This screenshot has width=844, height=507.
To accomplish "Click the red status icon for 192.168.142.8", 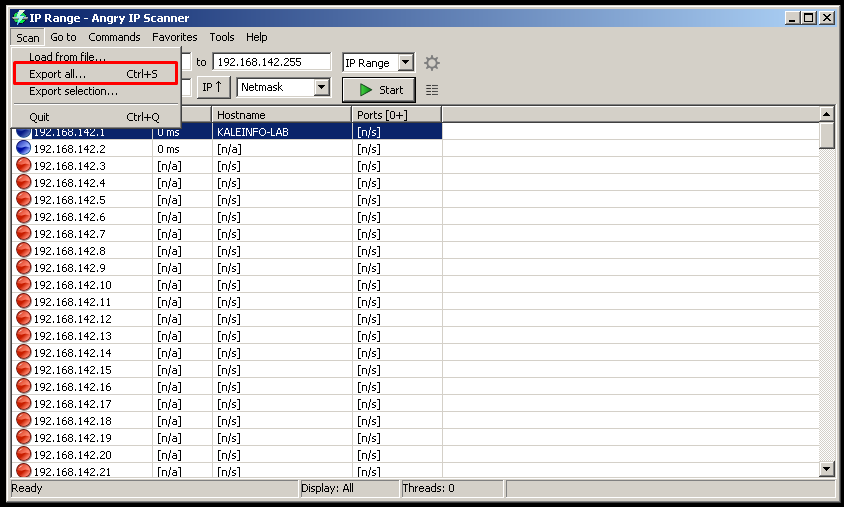I will (23, 250).
